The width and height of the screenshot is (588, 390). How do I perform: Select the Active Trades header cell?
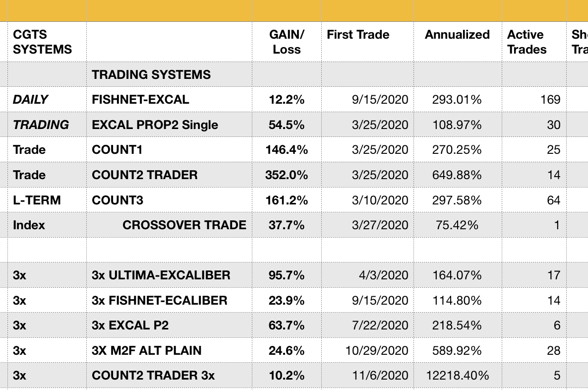[527, 42]
